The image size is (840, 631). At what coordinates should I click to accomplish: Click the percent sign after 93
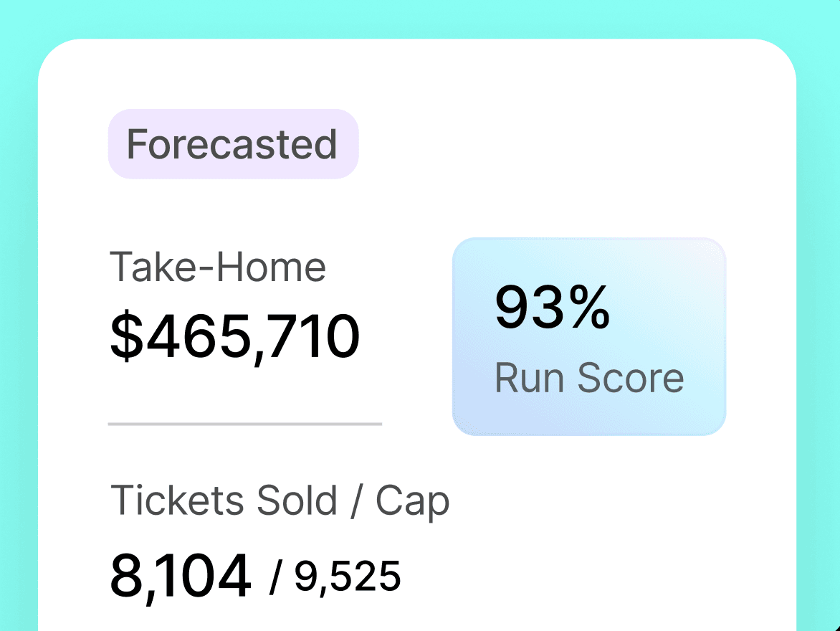tap(589, 308)
